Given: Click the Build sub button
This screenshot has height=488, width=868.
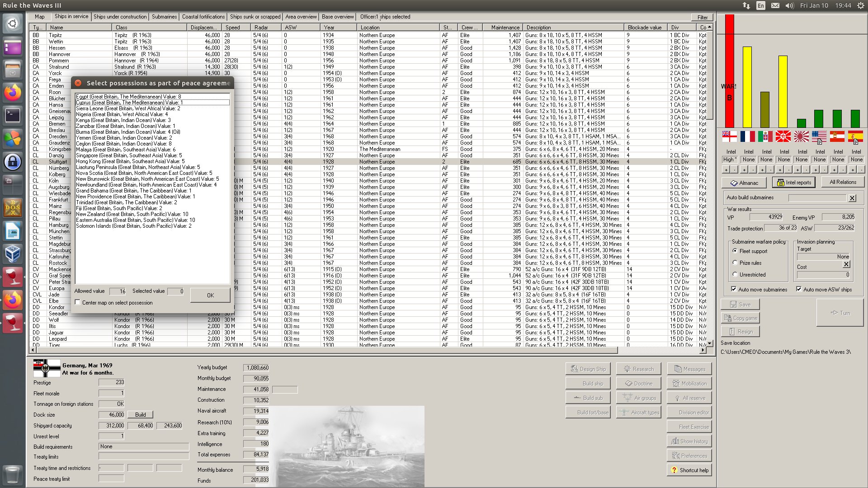Looking at the screenshot, I should tap(588, 398).
